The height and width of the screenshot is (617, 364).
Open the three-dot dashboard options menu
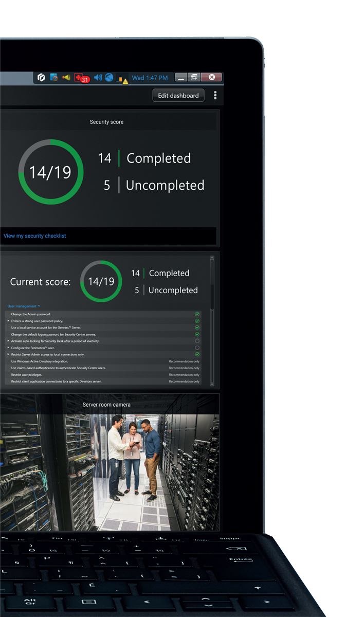point(215,96)
